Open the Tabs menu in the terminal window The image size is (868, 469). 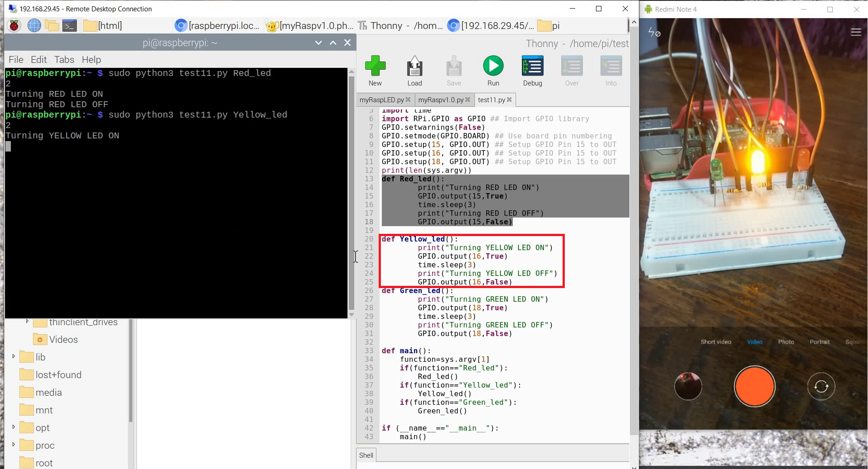point(64,59)
